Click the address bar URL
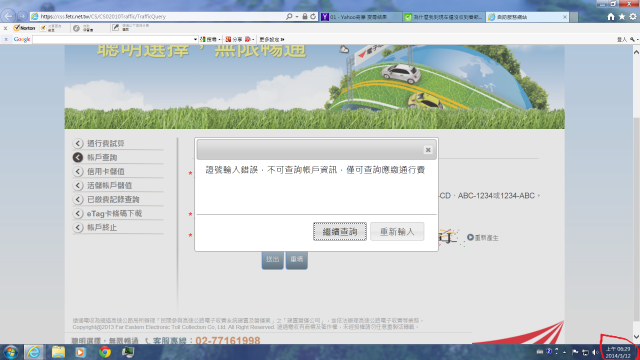 [103, 17]
